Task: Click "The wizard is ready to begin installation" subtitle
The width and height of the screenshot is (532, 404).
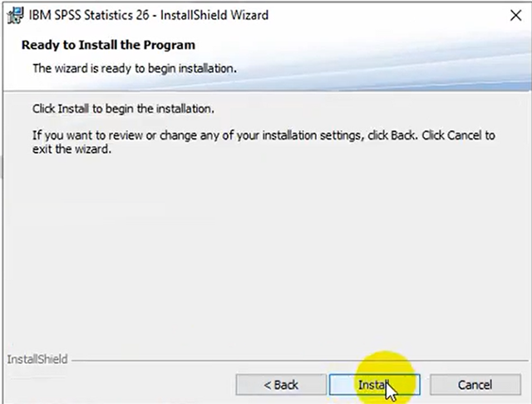Action: pyautogui.click(x=135, y=68)
